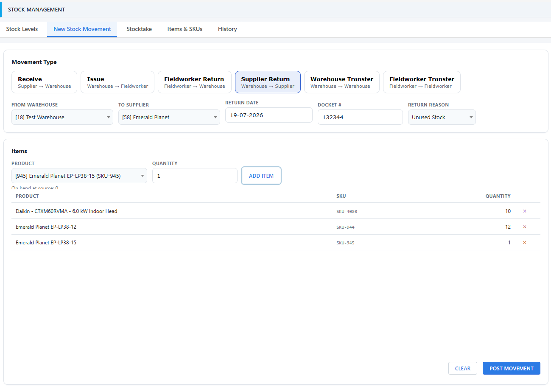The image size is (551, 392).
Task: Open the New Stock Movement tab
Action: tap(82, 29)
